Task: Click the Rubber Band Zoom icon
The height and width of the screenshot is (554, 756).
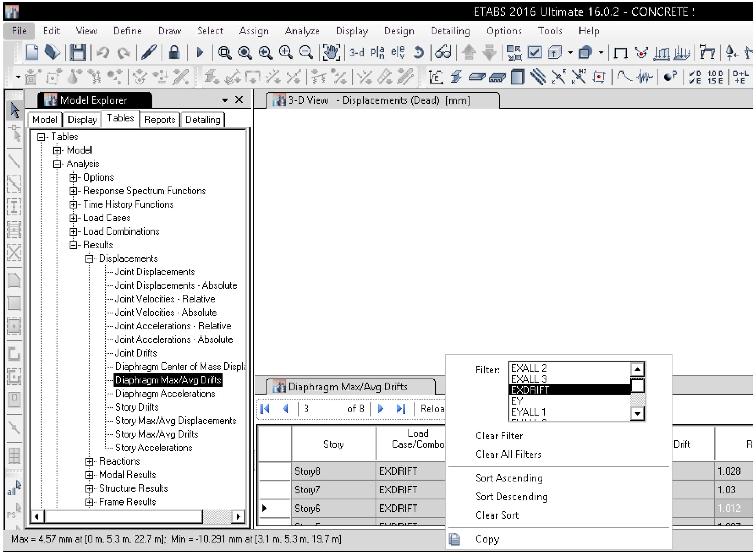Action: pos(225,53)
